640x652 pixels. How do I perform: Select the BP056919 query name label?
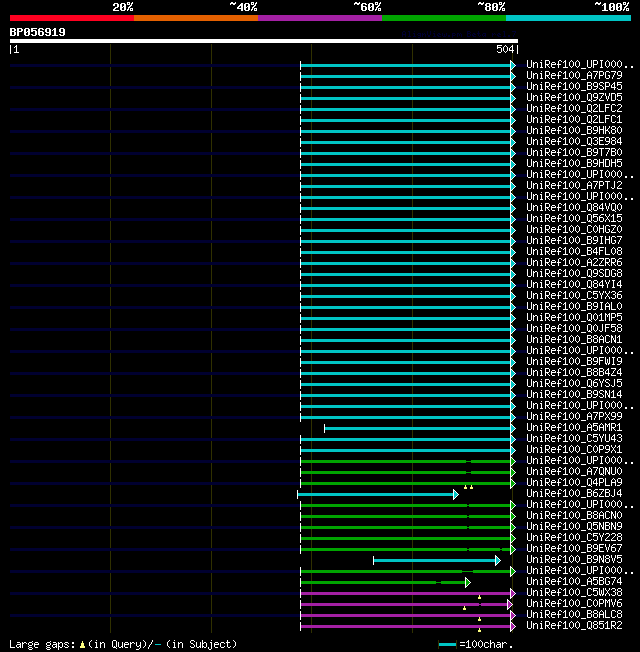tap(37, 32)
